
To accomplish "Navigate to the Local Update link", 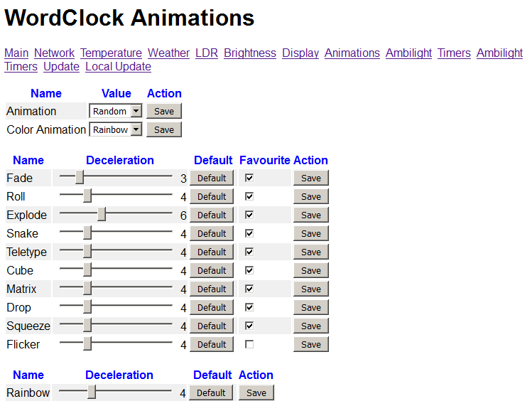I will (118, 67).
